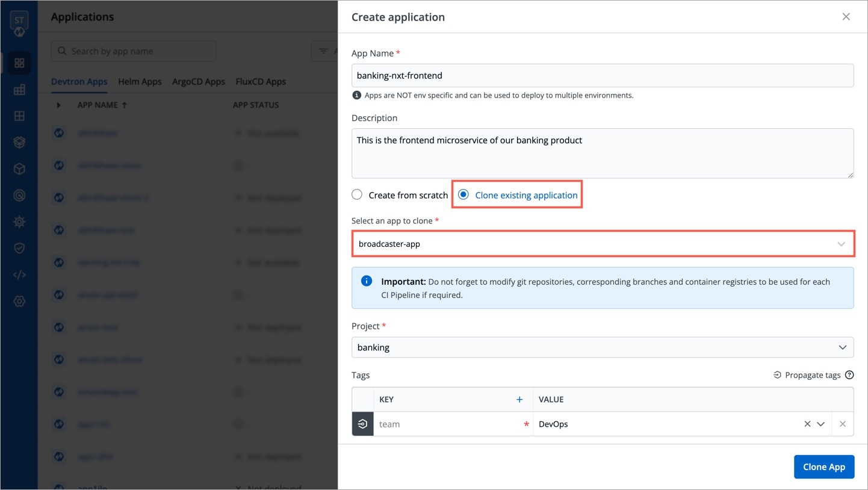Toggle propagate icon on team tag row
The height and width of the screenshot is (490, 868).
coord(362,424)
